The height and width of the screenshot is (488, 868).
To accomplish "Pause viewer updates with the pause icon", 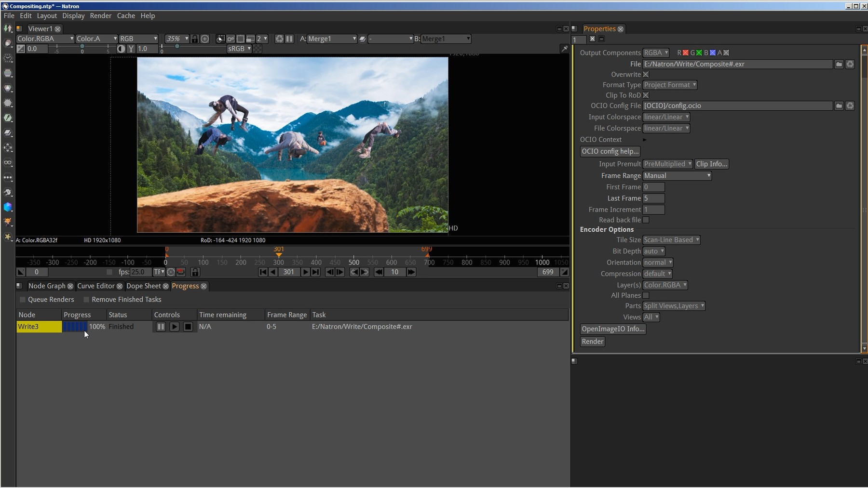I will (x=289, y=39).
